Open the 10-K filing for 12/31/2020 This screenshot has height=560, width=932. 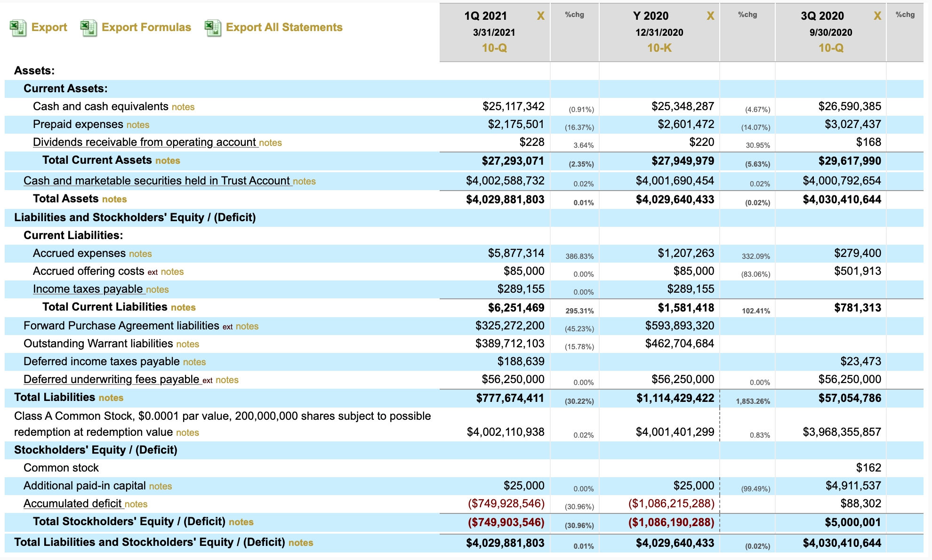659,48
